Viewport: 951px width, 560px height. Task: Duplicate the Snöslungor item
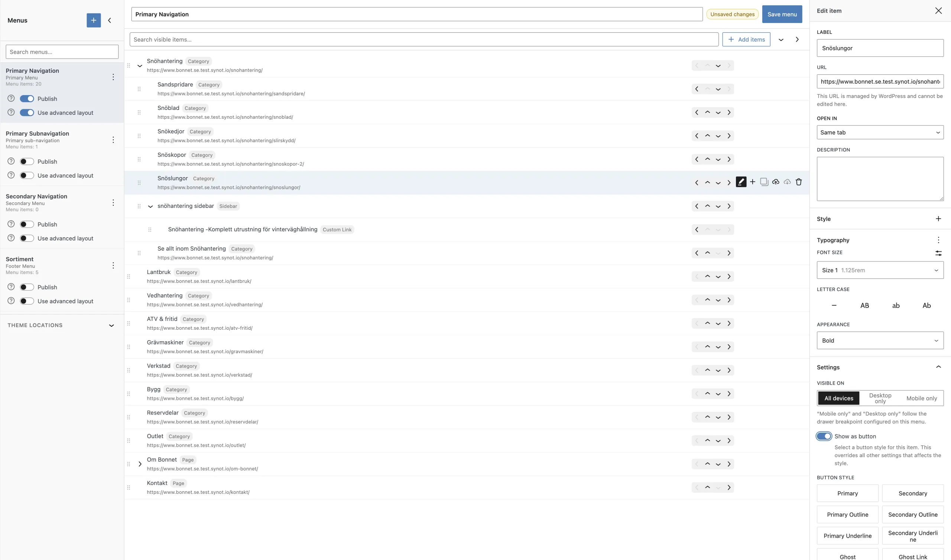tap(764, 182)
